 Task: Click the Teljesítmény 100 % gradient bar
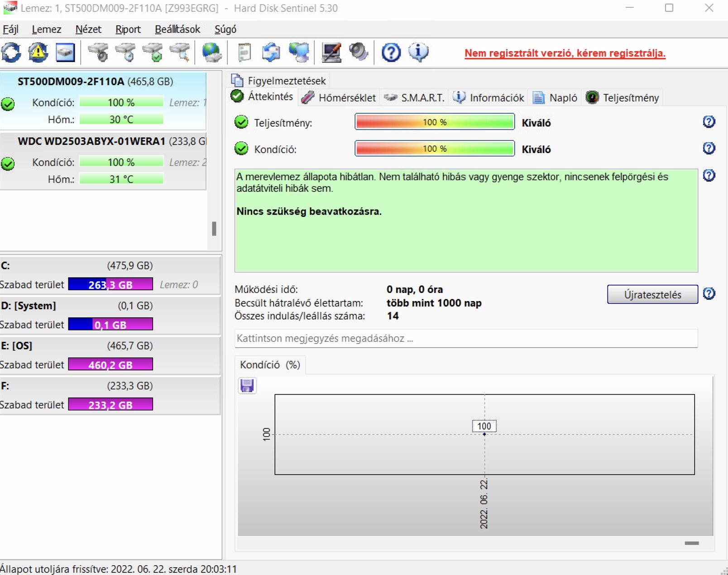click(x=435, y=122)
